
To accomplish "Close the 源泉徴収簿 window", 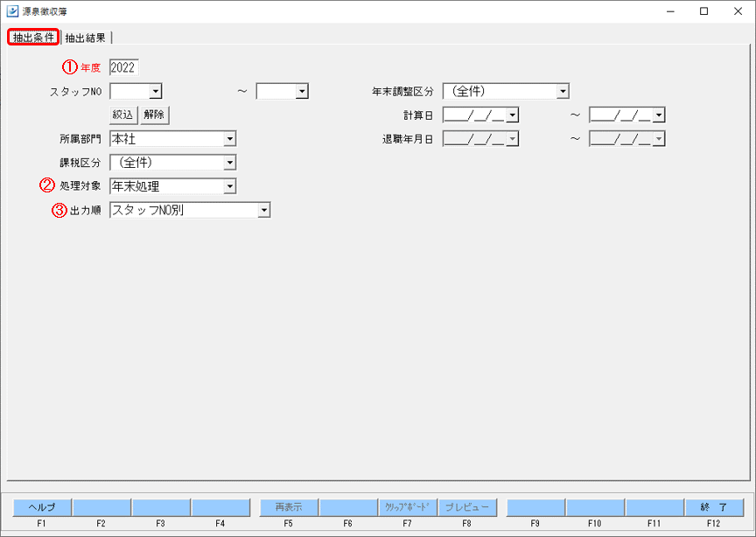I will pos(738,11).
